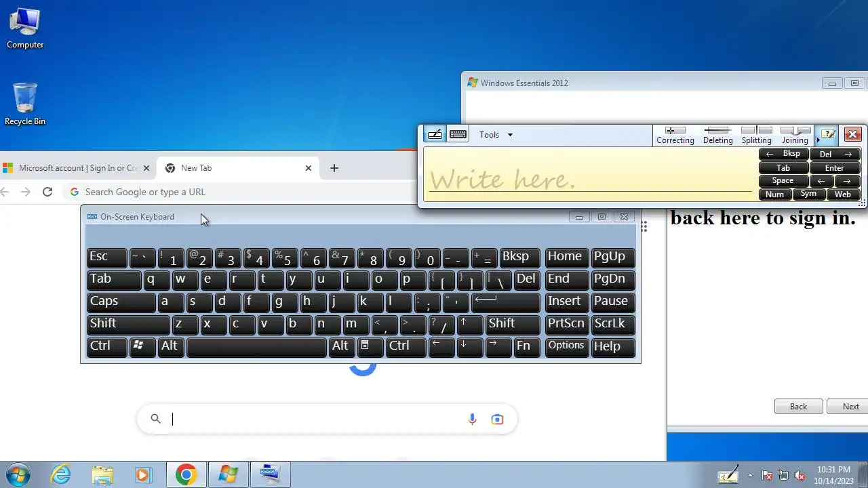This screenshot has width=868, height=488.
Task: Open the Windows Start menu
Action: pos(18,474)
